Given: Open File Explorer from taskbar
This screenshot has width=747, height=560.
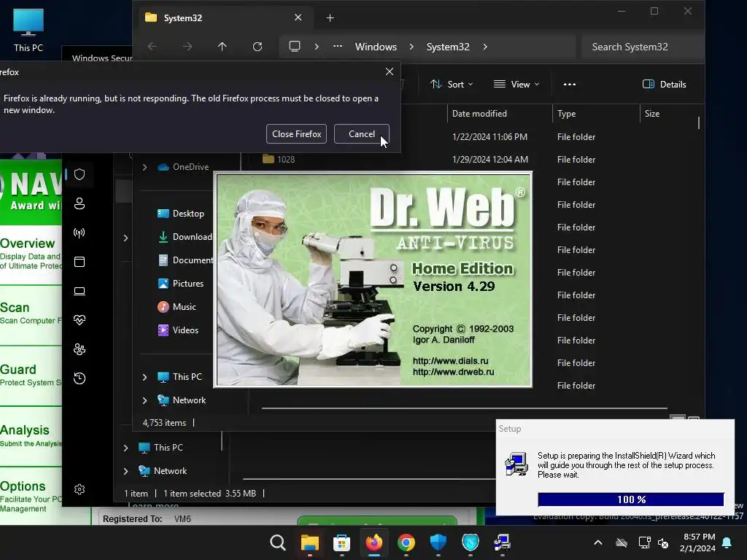Looking at the screenshot, I should click(309, 542).
